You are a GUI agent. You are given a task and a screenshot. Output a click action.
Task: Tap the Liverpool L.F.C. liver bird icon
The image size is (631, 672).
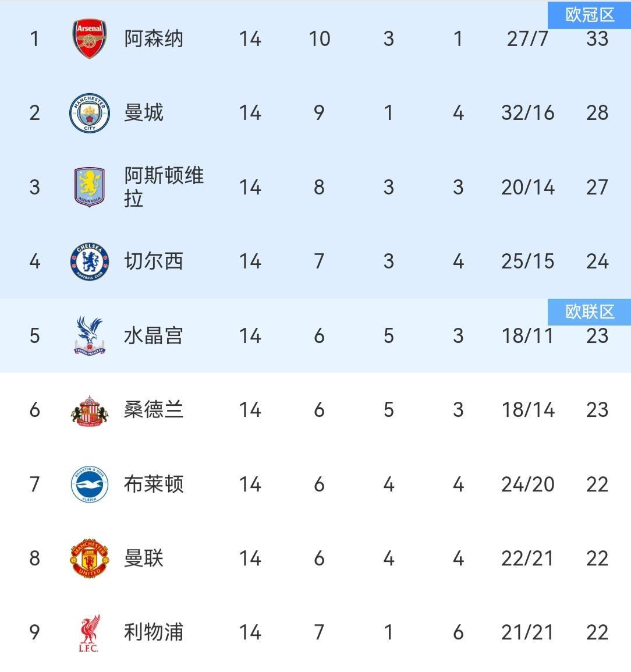[89, 633]
